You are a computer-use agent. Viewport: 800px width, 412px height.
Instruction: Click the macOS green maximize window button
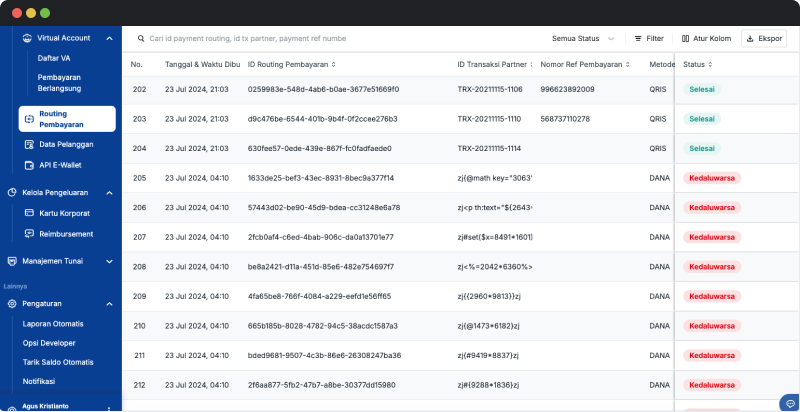coord(45,13)
